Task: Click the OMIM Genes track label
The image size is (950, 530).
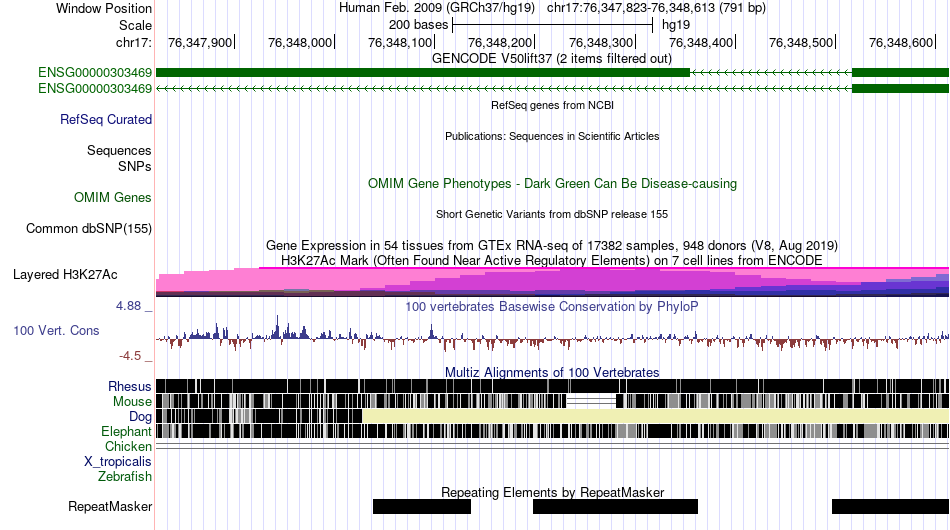Action: (113, 197)
